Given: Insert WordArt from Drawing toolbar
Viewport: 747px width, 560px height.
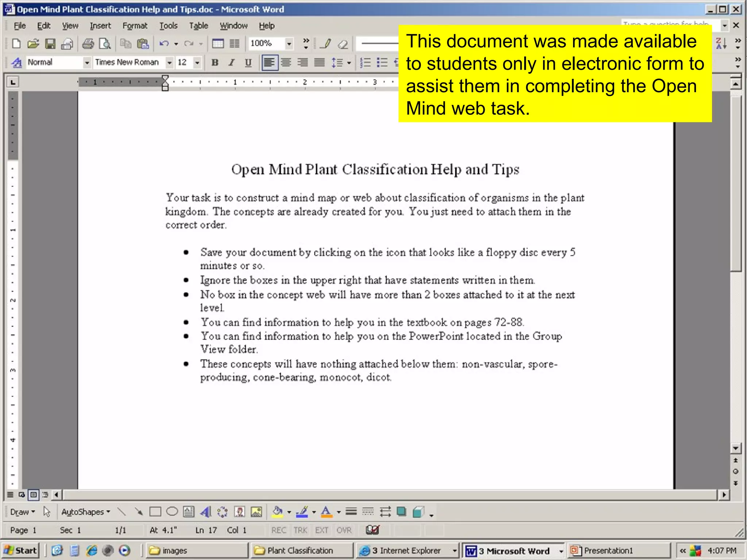Looking at the screenshot, I should (x=206, y=512).
